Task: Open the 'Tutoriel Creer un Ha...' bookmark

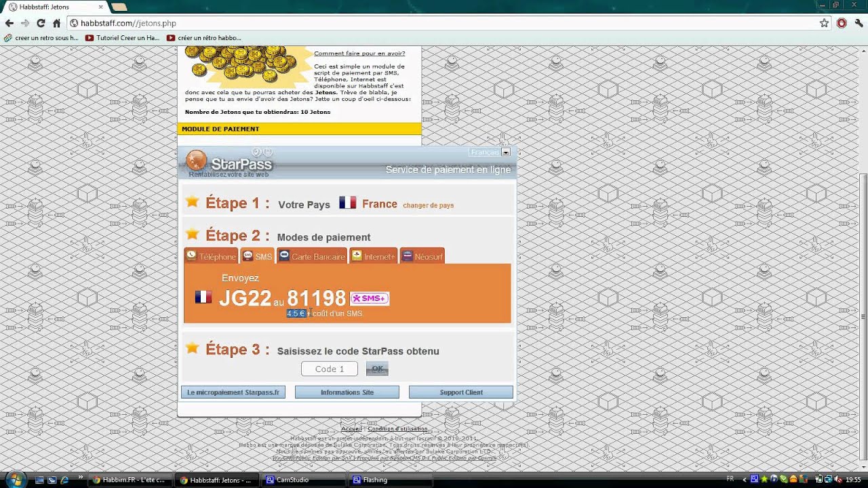Action: click(x=123, y=38)
